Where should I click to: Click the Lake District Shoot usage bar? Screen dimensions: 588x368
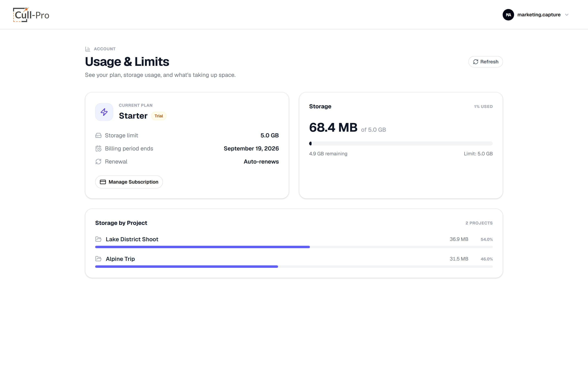click(294, 247)
